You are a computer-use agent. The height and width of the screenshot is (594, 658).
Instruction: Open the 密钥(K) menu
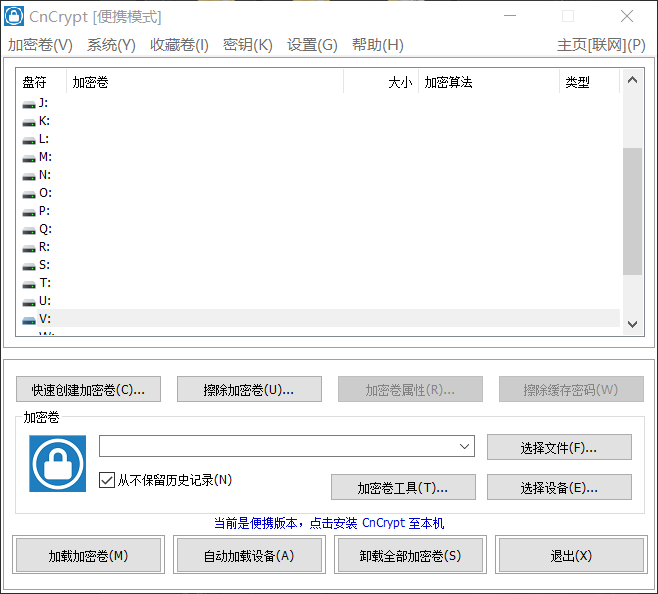(x=248, y=44)
